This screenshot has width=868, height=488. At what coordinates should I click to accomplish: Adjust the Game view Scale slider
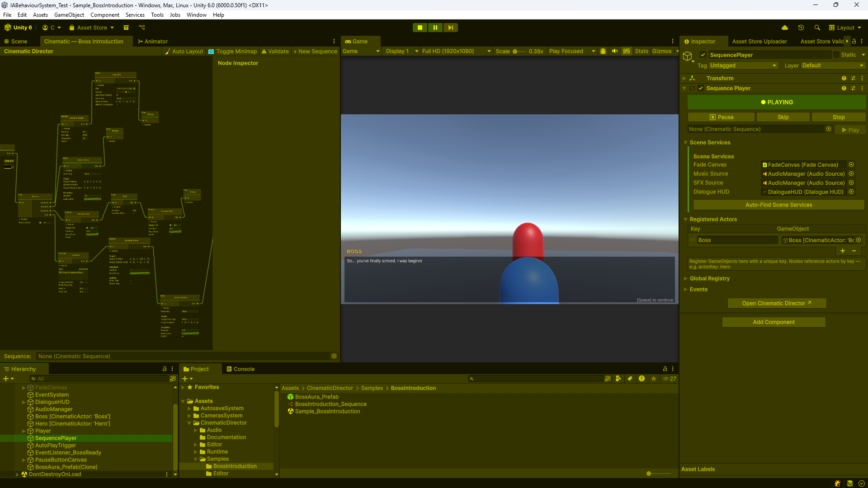[519, 51]
